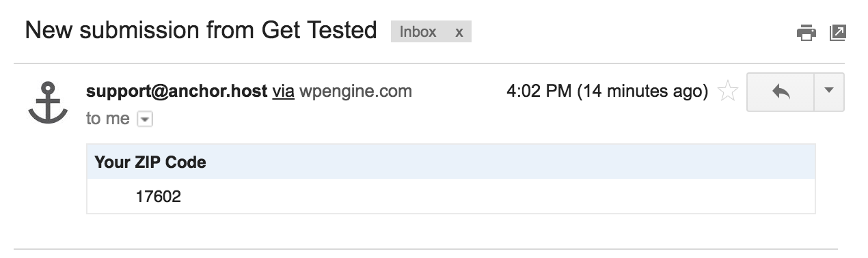Screen dimensions: 868x258
Task: Print the email using the printer icon
Action: click(806, 32)
